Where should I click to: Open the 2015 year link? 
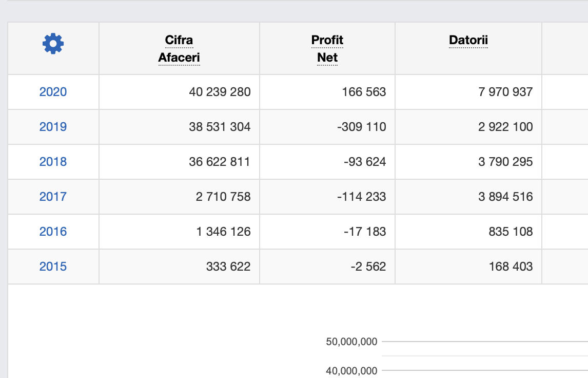pyautogui.click(x=53, y=267)
